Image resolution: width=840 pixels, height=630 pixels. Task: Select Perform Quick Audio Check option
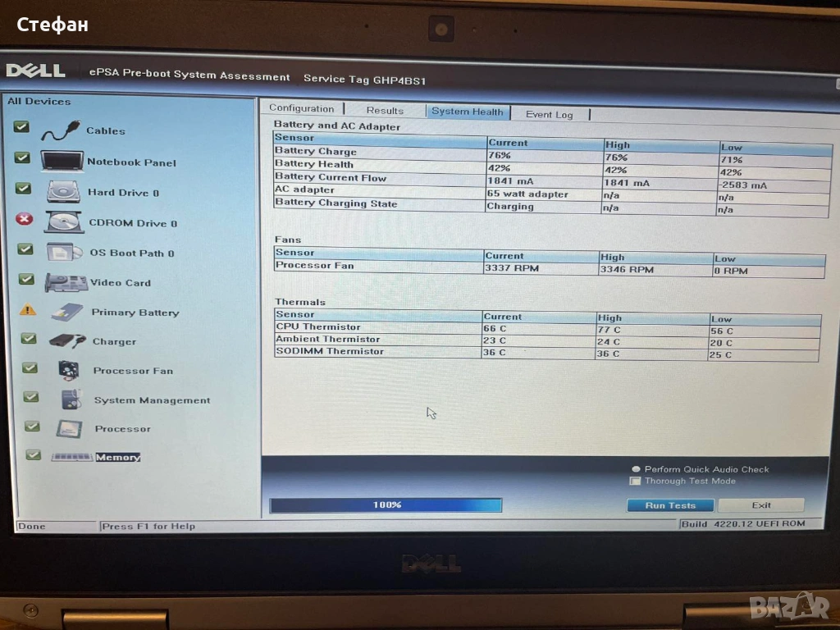click(636, 468)
